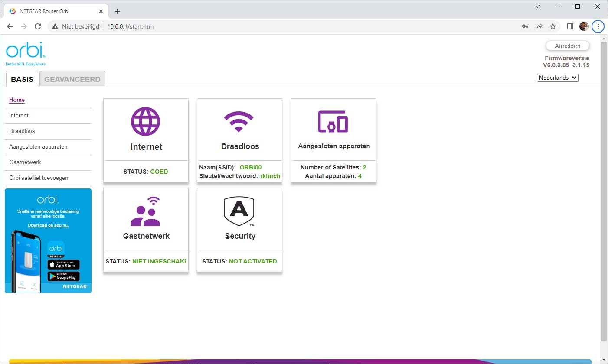
Task: Click the App Store badge in sidebar
Action: [63, 264]
